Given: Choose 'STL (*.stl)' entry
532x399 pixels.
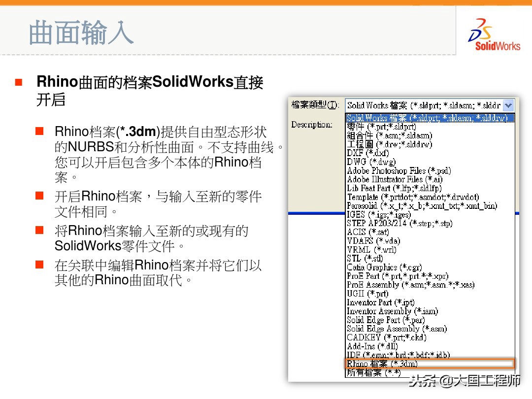Looking at the screenshot, I should (430, 259).
